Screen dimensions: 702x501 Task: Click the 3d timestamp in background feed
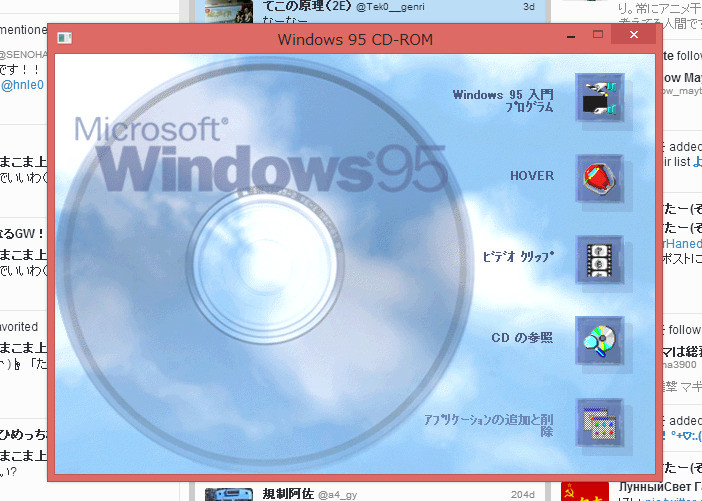pyautogui.click(x=529, y=7)
